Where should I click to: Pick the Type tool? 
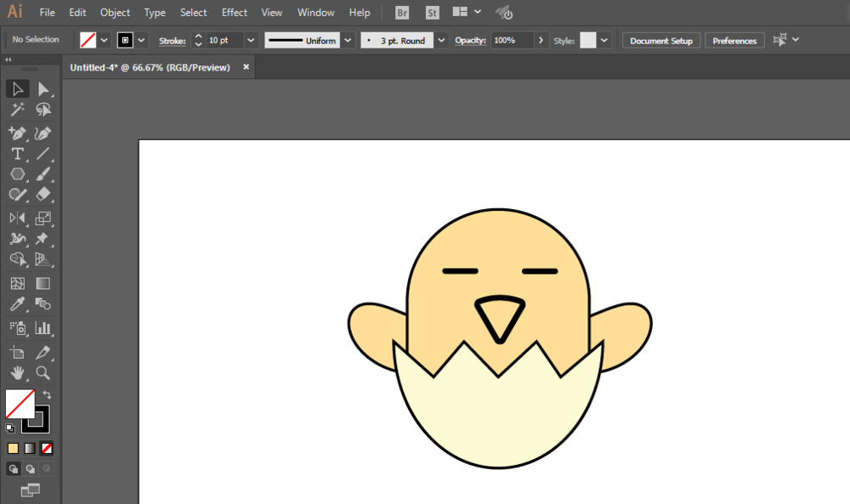coord(17,154)
